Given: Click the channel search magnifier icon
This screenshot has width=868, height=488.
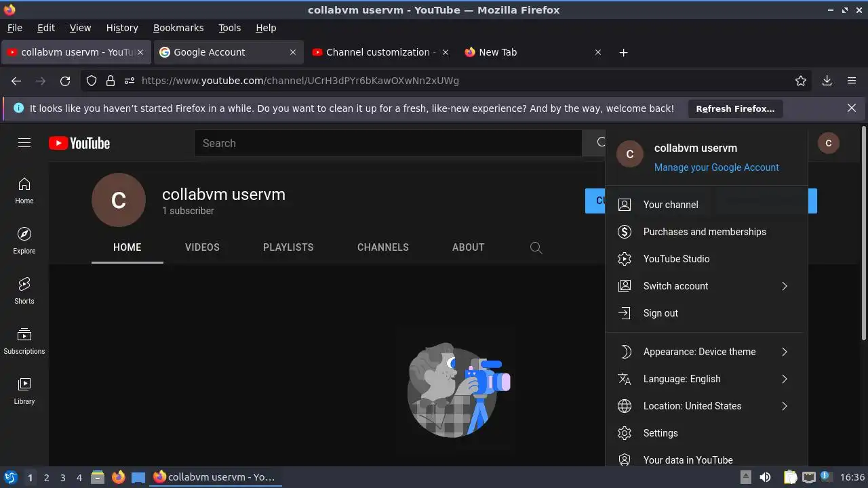Looking at the screenshot, I should 536,247.
